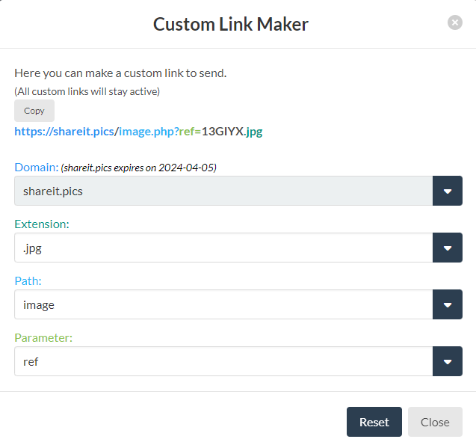Image resolution: width=476 pixels, height=448 pixels.
Task: Click the Extension label
Action: (x=42, y=224)
